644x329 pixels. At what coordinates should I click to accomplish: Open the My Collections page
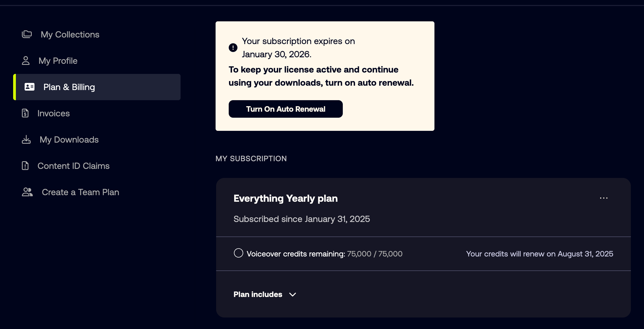pyautogui.click(x=70, y=34)
